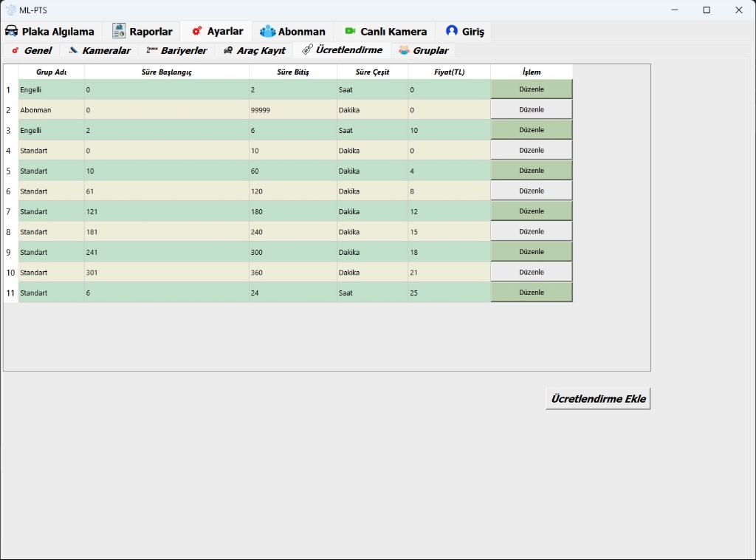Click the people icon on Abonman tab
Viewport: 756px width, 560px height.
(267, 32)
